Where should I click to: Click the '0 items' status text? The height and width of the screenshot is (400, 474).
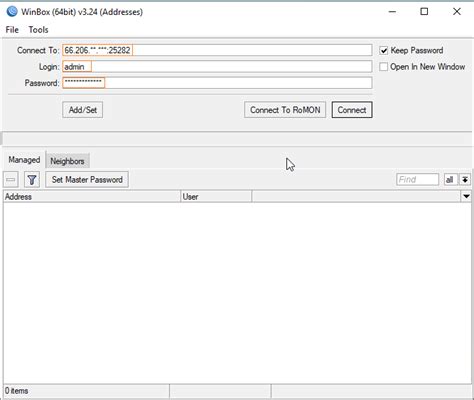coord(17,391)
